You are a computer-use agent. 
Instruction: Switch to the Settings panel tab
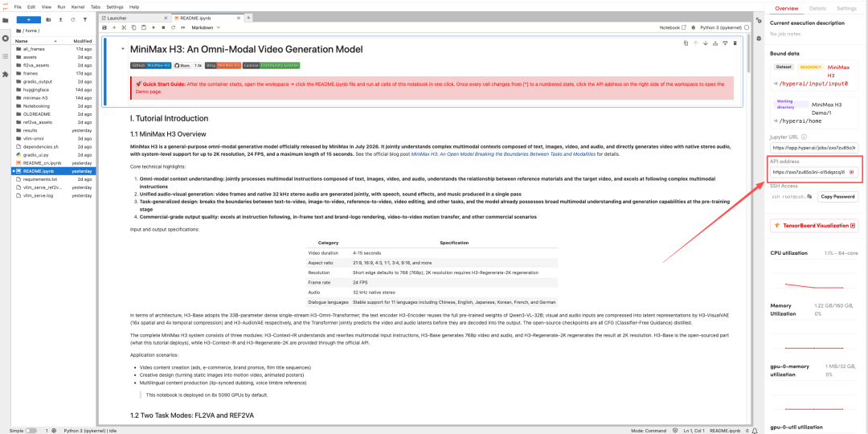846,8
